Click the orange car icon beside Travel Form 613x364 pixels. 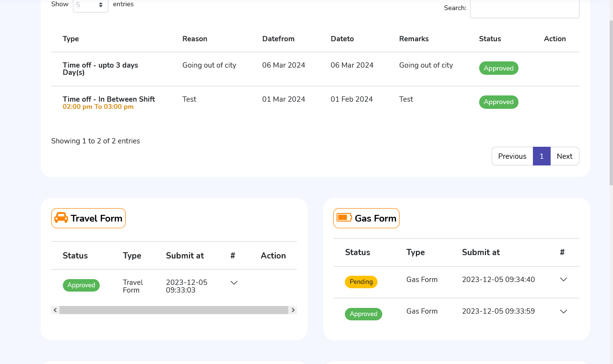(x=61, y=218)
